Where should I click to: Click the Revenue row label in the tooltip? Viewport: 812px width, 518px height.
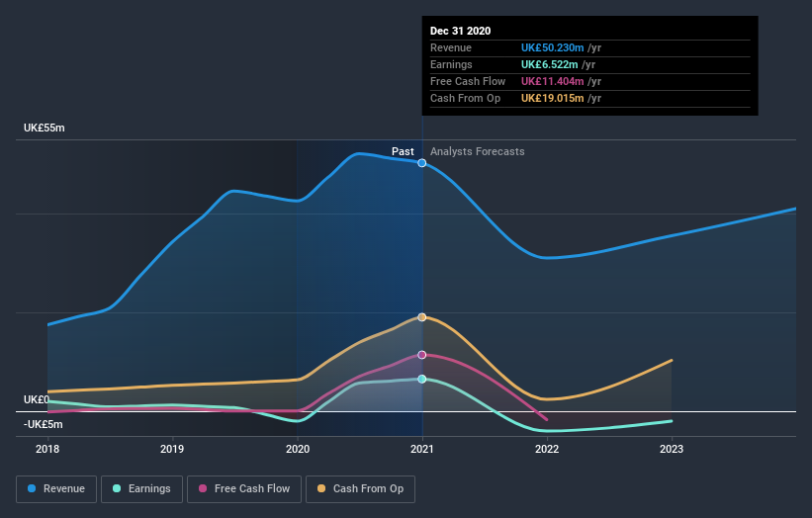[451, 48]
